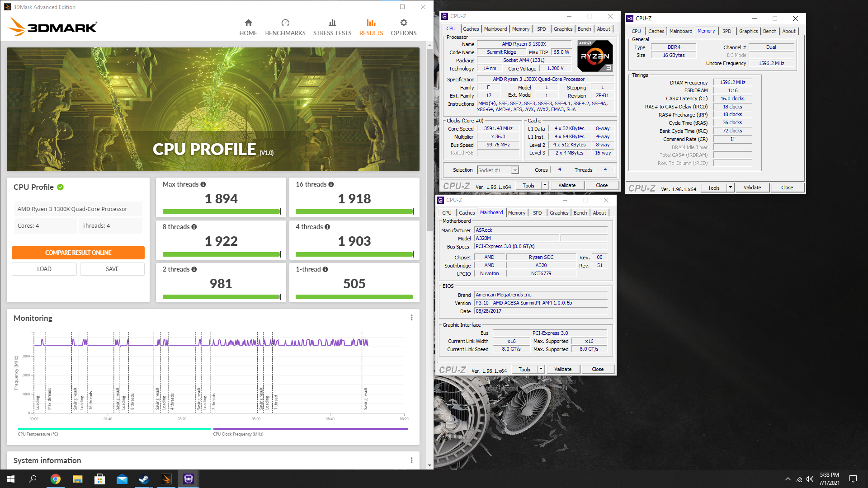This screenshot has height=488, width=868.
Task: Open Graphics tab in CPU-Z Memory window
Action: click(x=748, y=31)
